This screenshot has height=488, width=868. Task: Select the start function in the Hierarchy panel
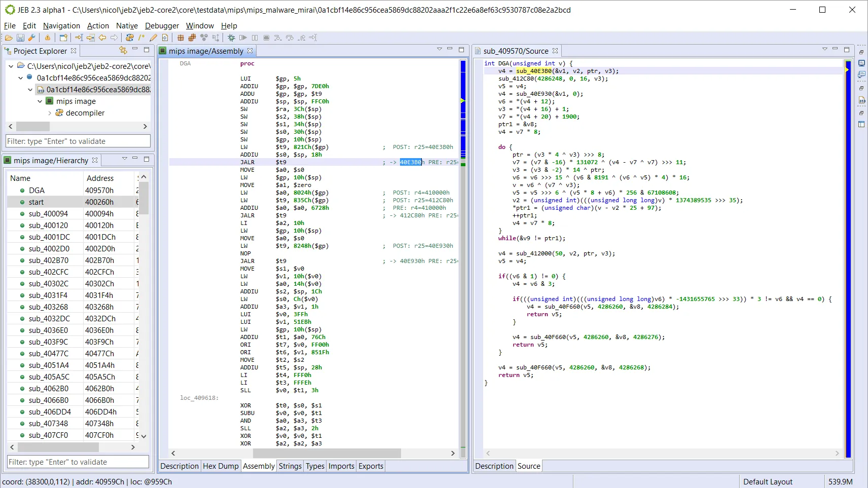(35, 202)
